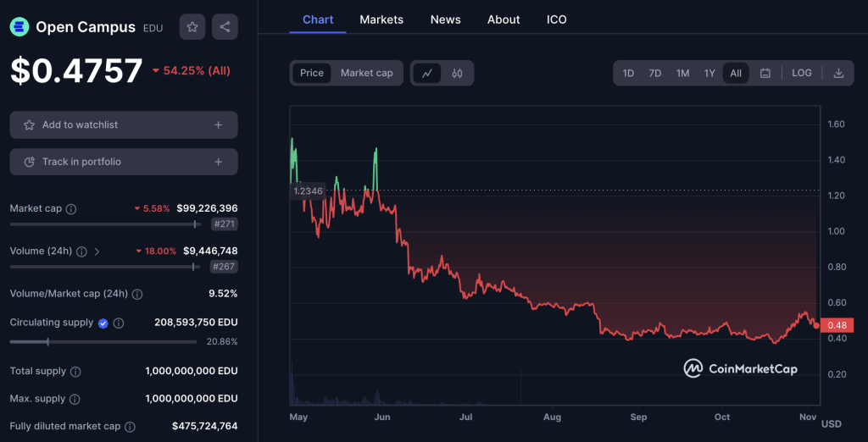Switch to candlestick chart view icon
868x442 pixels.
pos(457,73)
